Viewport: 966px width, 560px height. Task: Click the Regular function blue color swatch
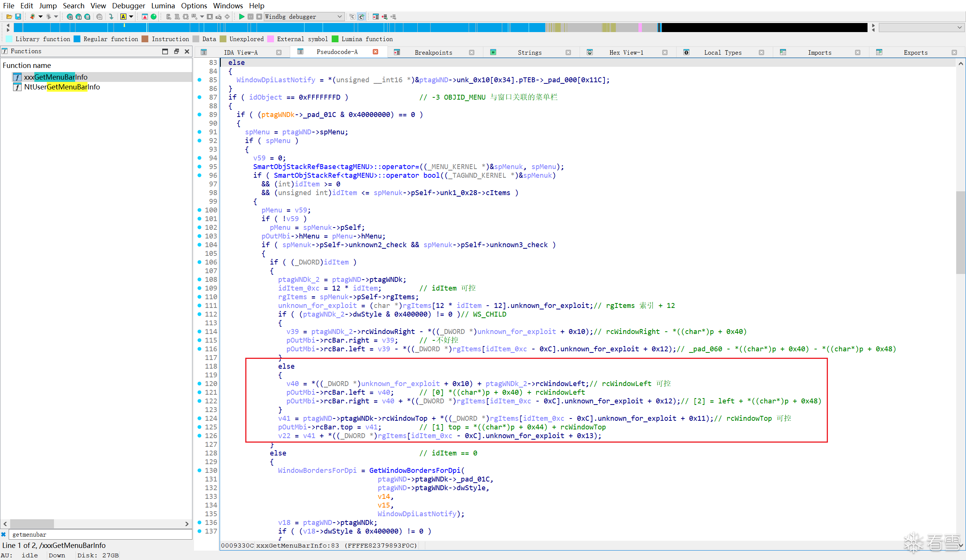77,39
